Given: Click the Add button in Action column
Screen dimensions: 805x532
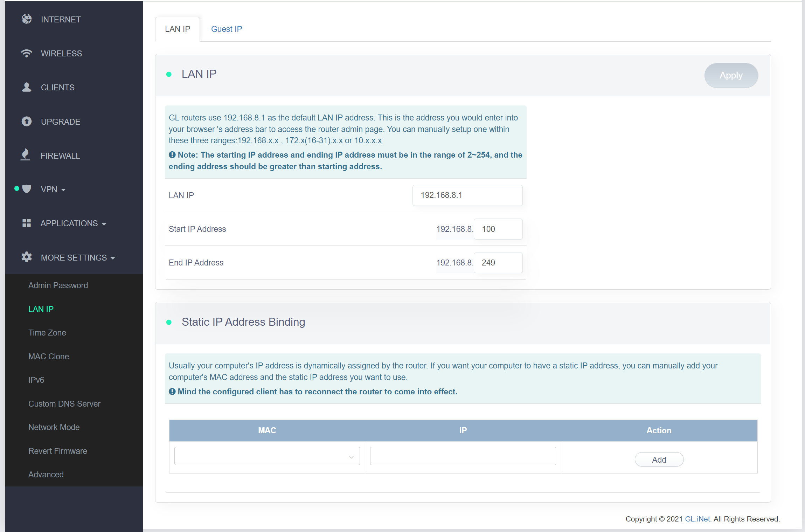Looking at the screenshot, I should [659, 460].
